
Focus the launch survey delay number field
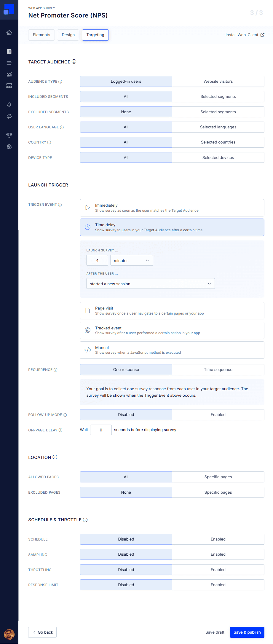coord(97,261)
